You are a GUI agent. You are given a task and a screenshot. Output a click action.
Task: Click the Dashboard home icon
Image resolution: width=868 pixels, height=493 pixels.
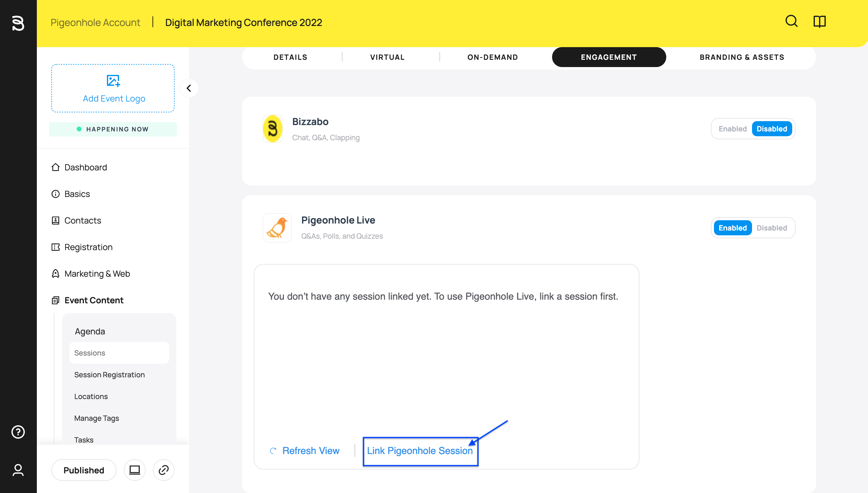(x=56, y=167)
